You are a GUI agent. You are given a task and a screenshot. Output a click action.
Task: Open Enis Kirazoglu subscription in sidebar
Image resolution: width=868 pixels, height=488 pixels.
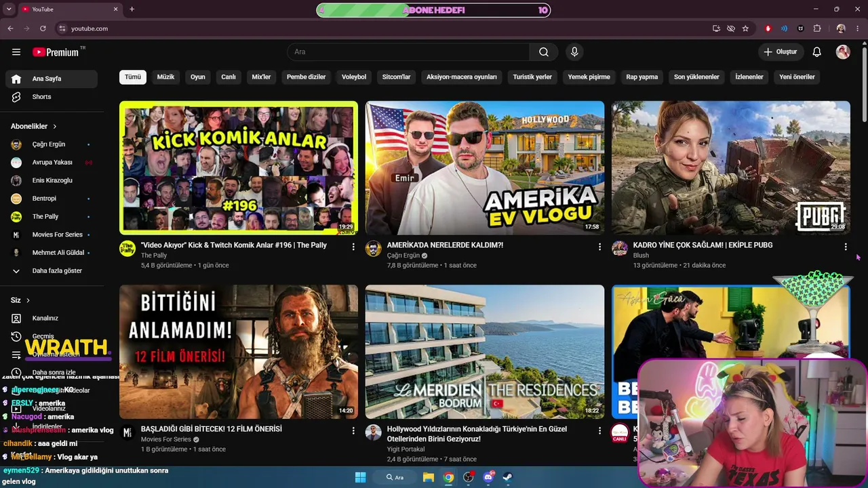click(52, 180)
